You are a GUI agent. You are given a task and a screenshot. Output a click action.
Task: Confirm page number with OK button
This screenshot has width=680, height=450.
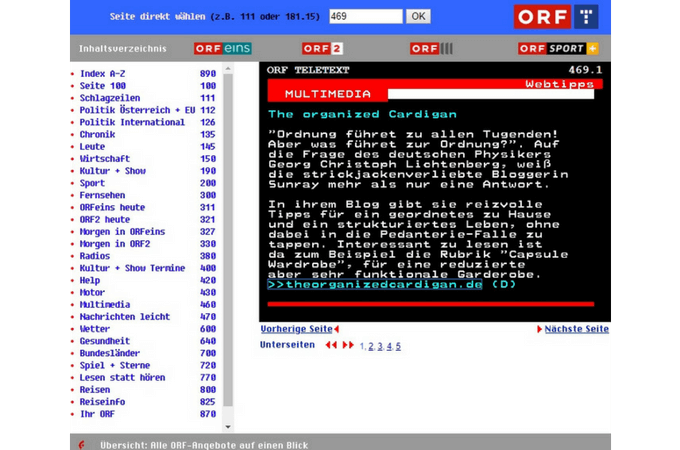(418, 16)
